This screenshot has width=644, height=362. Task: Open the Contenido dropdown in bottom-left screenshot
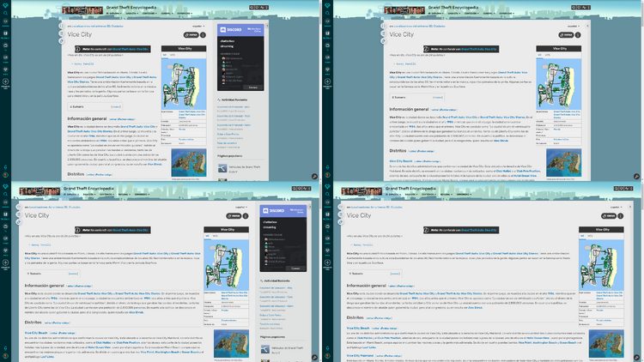tap(106, 194)
